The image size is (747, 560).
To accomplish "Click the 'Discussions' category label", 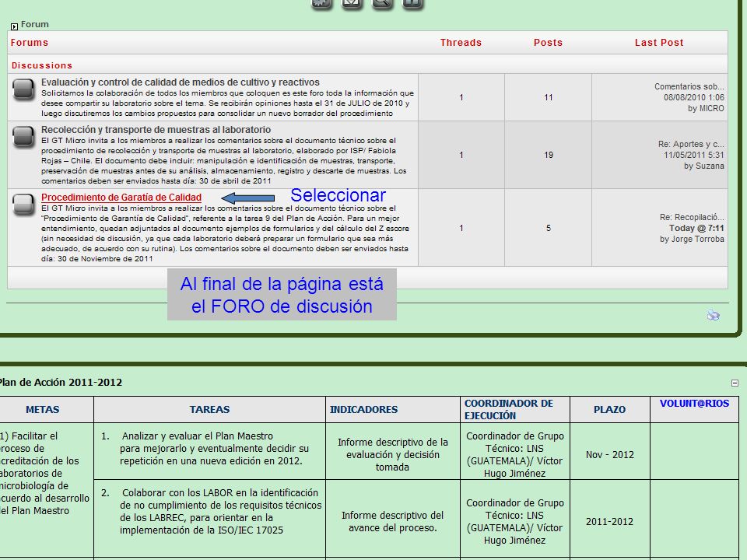I will (x=42, y=65).
